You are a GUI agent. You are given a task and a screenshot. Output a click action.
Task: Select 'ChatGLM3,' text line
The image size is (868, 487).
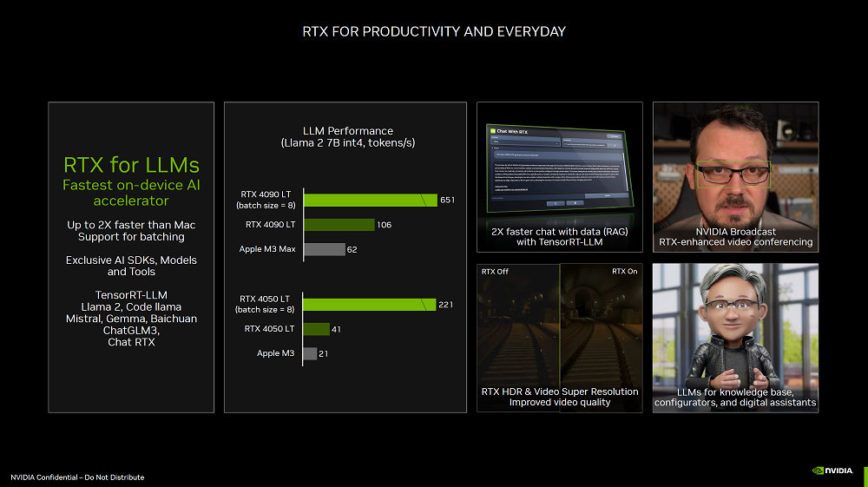(131, 331)
